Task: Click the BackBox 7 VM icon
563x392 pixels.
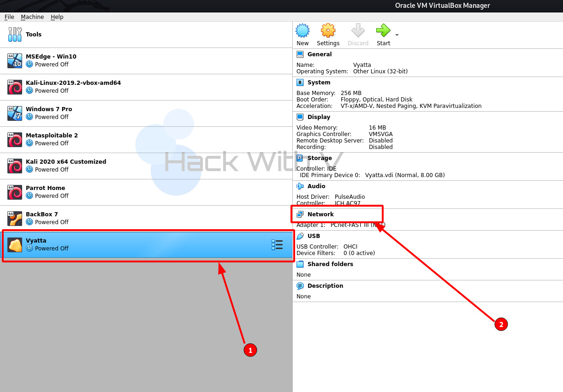Action: [x=15, y=219]
